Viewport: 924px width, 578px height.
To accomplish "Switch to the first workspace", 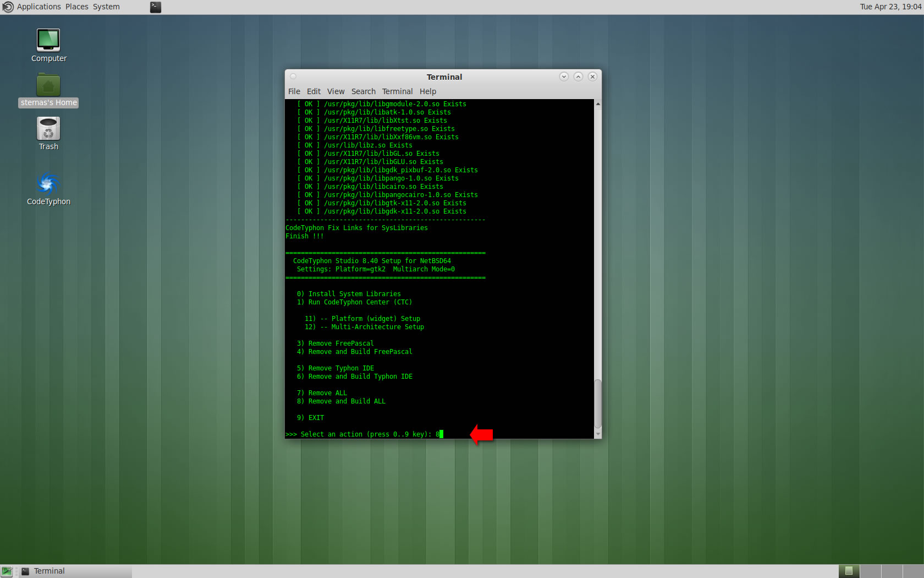I will (849, 571).
